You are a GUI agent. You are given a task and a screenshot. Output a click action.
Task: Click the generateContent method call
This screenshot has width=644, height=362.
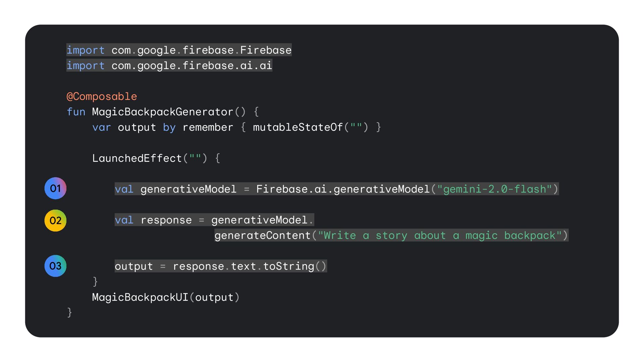click(x=263, y=235)
